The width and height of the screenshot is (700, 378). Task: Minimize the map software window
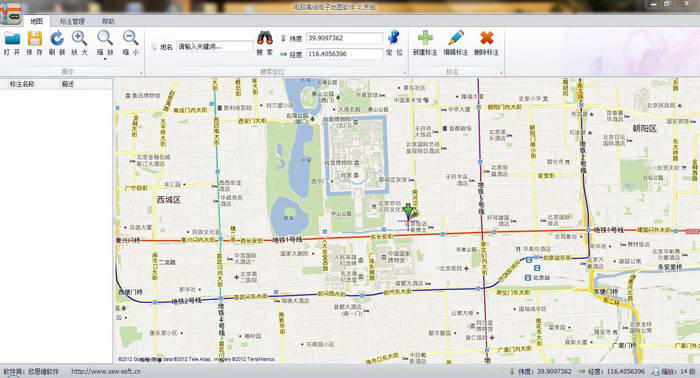click(653, 4)
